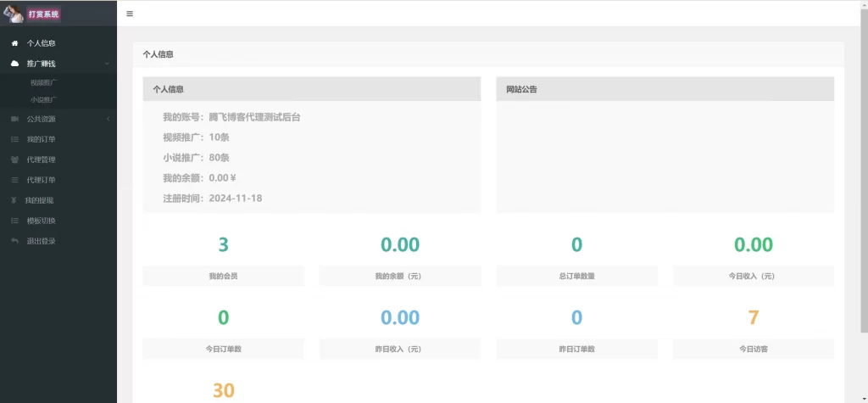
Task: Click the back-arrow icon beside 退出登录
Action: click(14, 241)
